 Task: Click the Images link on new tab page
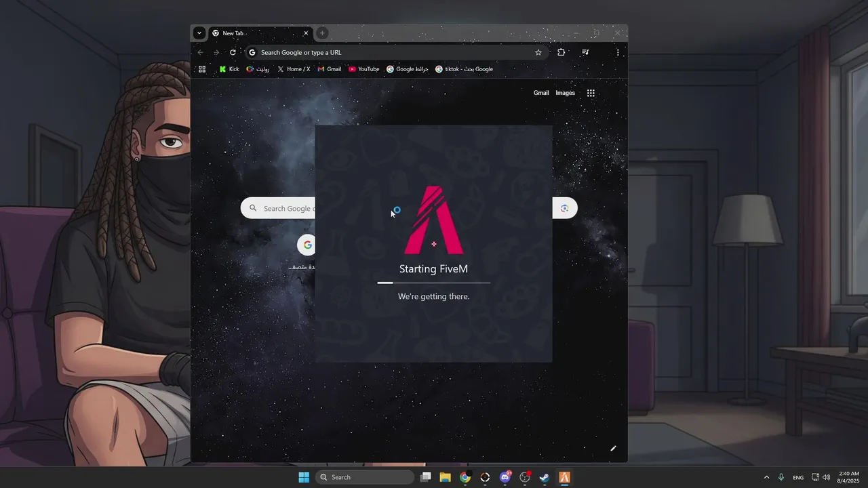coord(565,93)
